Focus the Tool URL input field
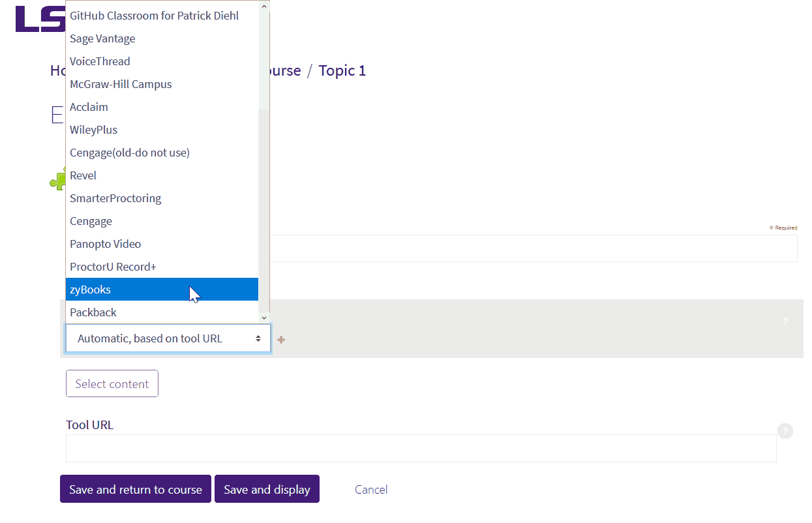Screen dimensions: 812x523 pos(421,448)
